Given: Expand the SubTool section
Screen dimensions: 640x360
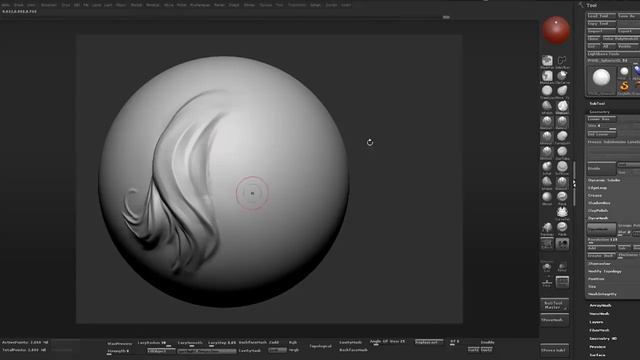Looking at the screenshot, I should click(597, 104).
